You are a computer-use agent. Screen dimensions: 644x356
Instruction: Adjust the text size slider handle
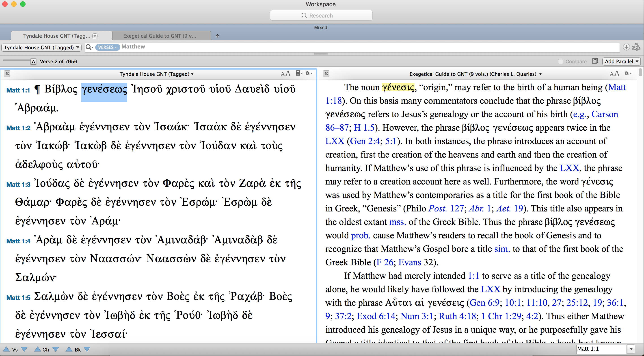[x=33, y=61]
